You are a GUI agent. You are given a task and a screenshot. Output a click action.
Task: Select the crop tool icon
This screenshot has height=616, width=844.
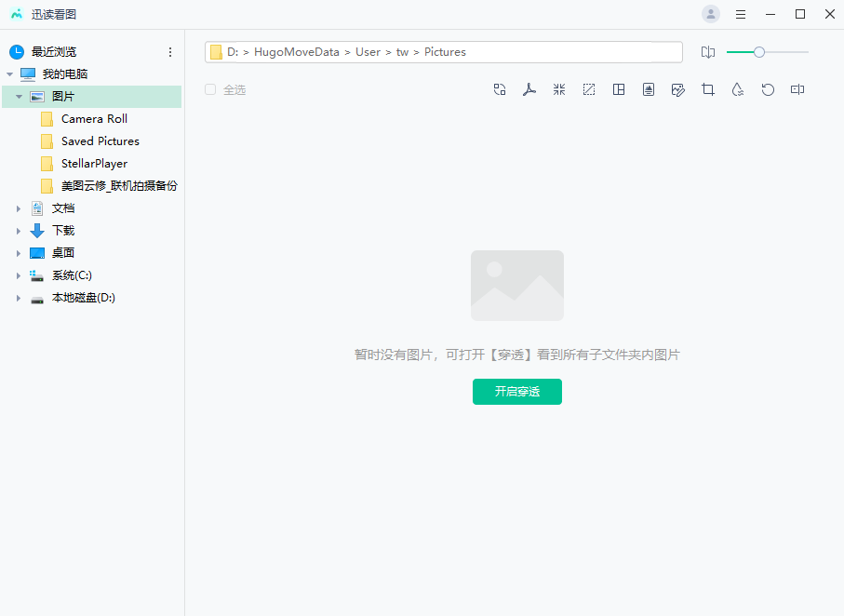[x=708, y=89]
